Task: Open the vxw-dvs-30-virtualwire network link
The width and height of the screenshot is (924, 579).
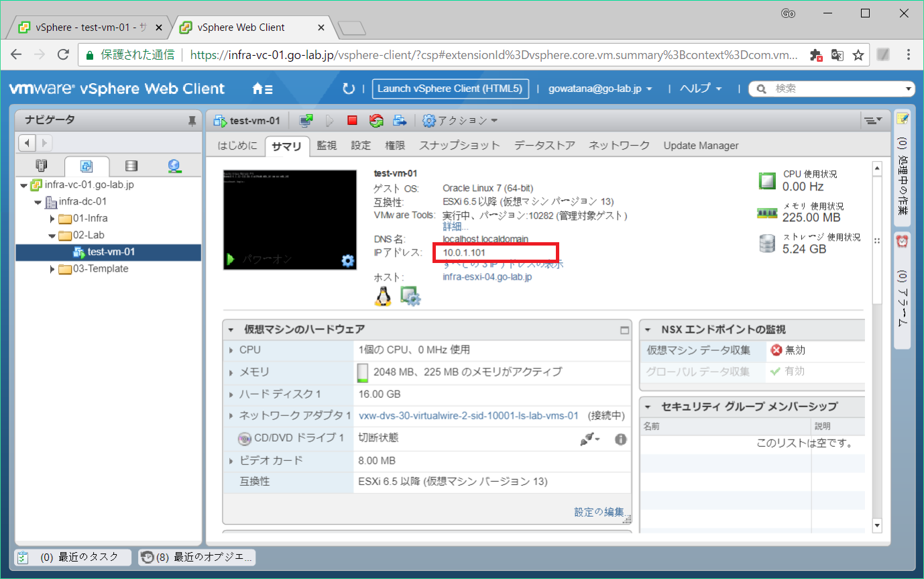Action: coord(469,416)
